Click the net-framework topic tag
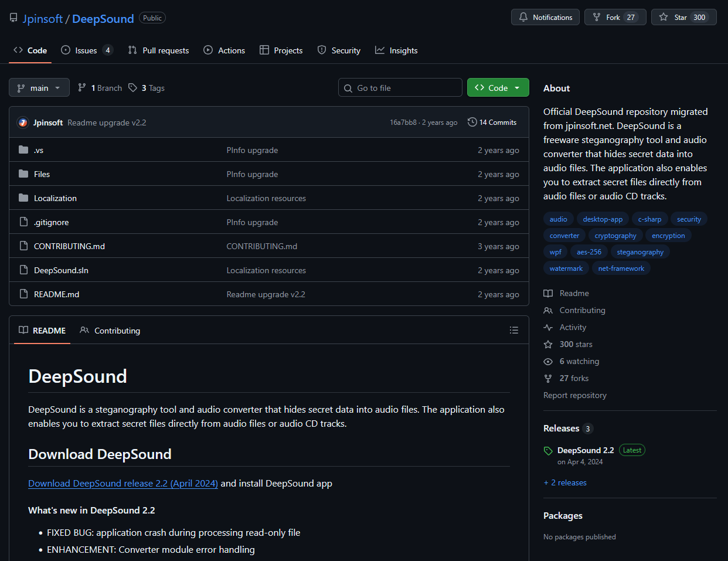728x561 pixels. coord(621,268)
